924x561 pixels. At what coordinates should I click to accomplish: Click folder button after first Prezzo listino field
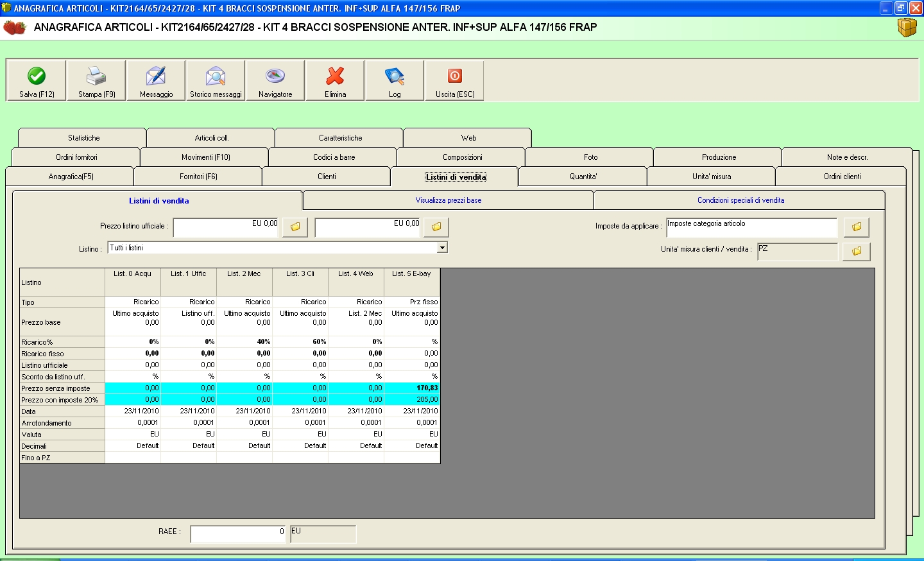tap(295, 227)
